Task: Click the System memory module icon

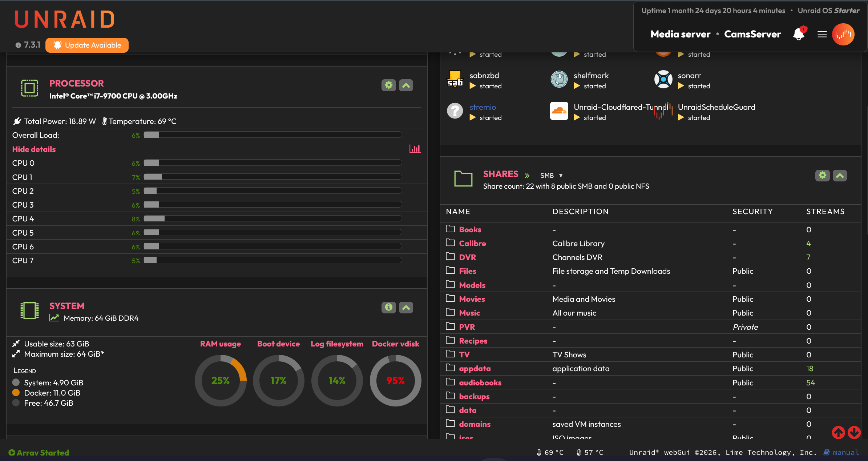Action: pyautogui.click(x=29, y=310)
